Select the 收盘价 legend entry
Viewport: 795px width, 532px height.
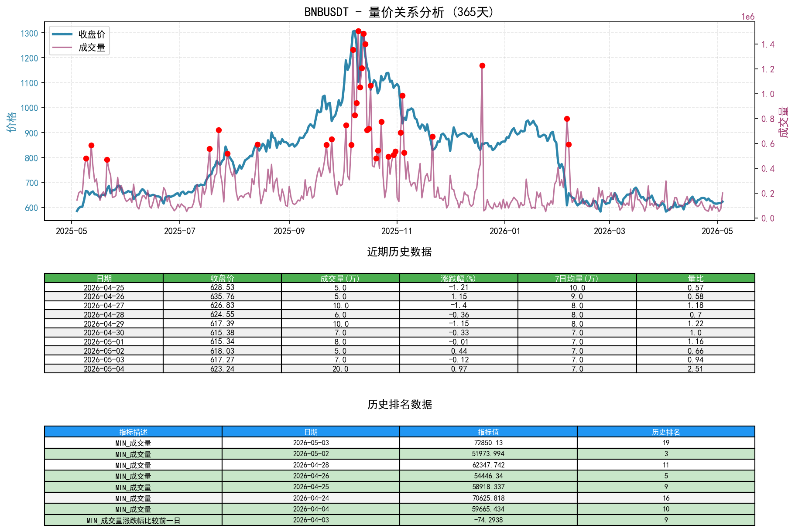79,34
